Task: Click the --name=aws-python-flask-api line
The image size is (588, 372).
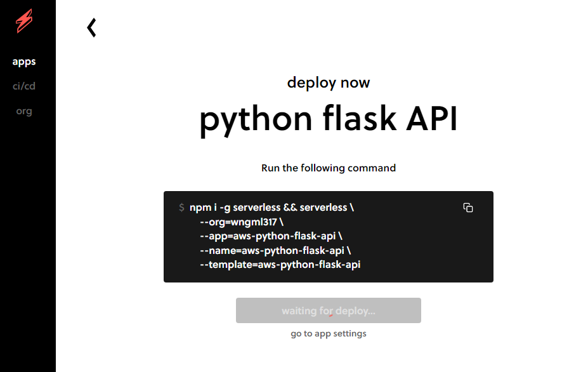Action: click(x=275, y=250)
